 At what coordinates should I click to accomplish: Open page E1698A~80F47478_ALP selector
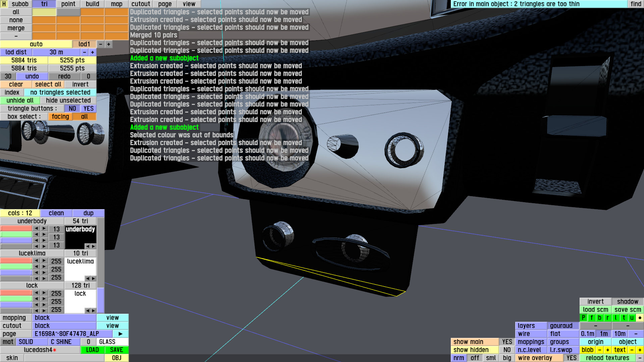point(72,334)
